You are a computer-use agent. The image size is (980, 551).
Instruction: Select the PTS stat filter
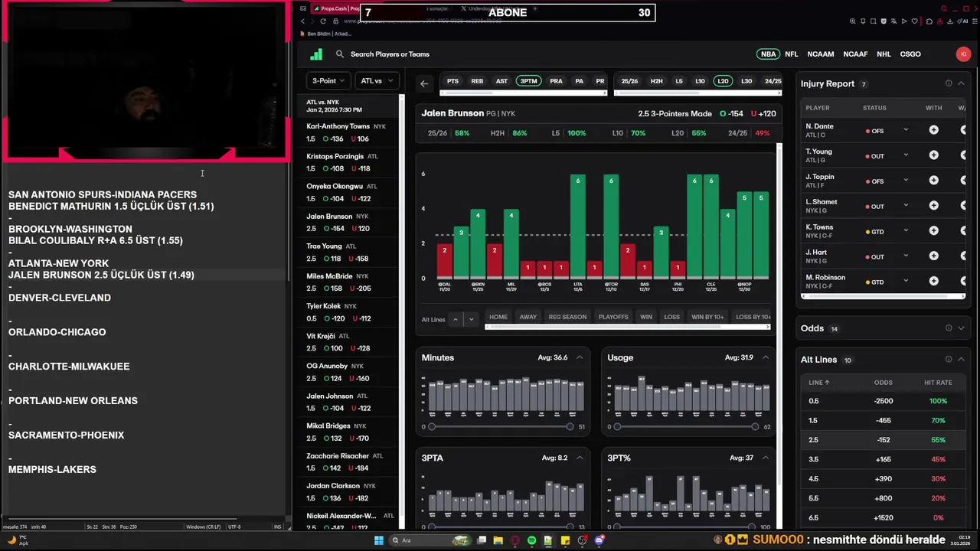click(453, 81)
